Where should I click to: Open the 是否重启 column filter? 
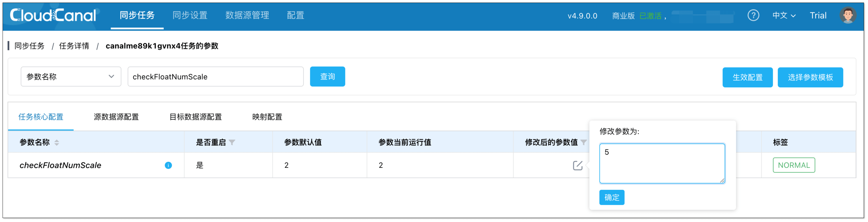click(x=232, y=142)
